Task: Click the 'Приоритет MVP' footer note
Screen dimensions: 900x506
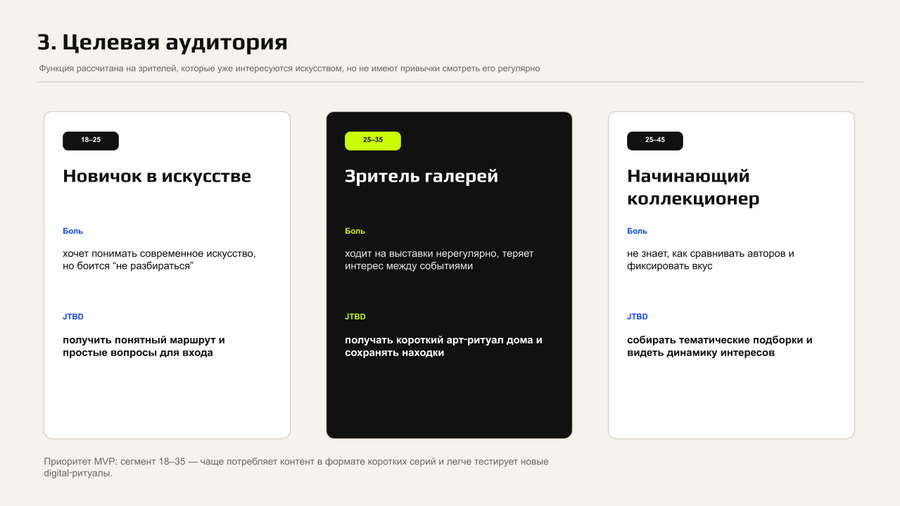Action: coord(296,467)
